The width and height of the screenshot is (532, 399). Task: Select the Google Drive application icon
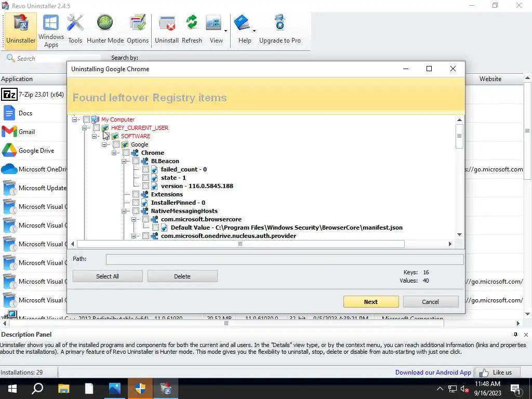[x=9, y=150]
